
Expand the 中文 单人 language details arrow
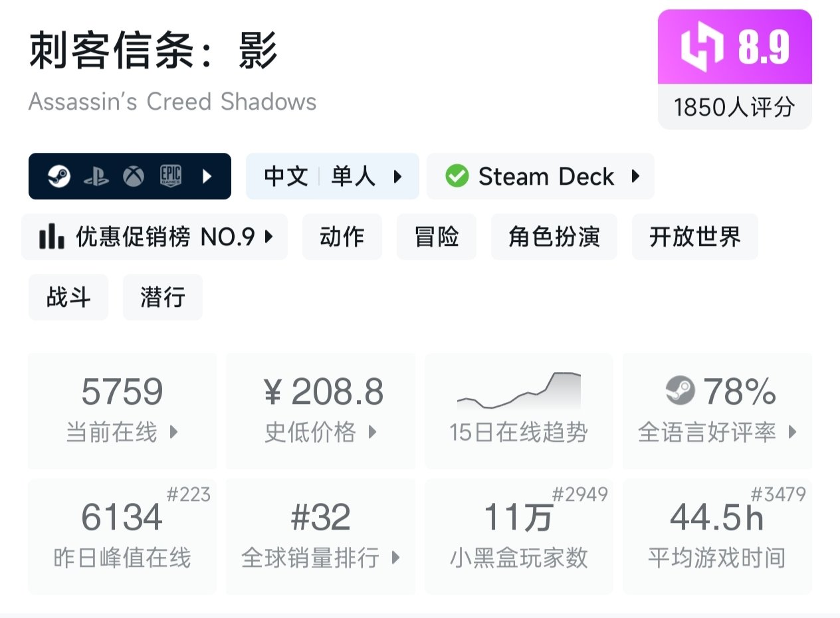tap(397, 176)
